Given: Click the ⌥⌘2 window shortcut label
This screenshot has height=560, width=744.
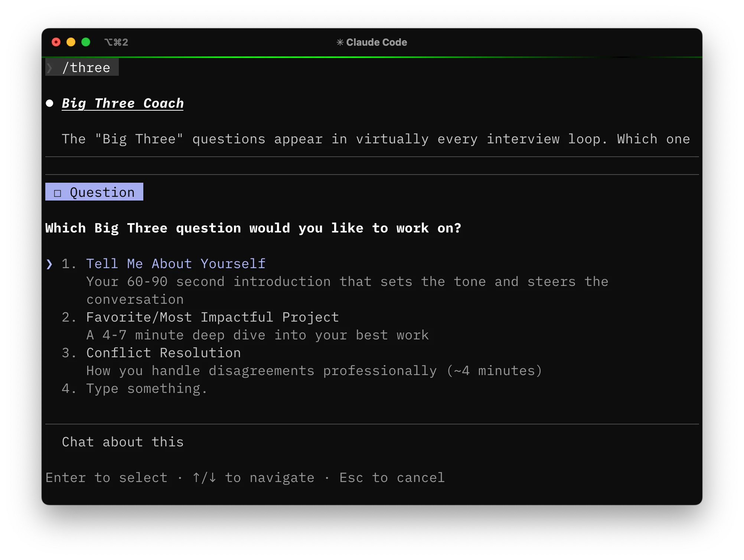Looking at the screenshot, I should click(116, 42).
